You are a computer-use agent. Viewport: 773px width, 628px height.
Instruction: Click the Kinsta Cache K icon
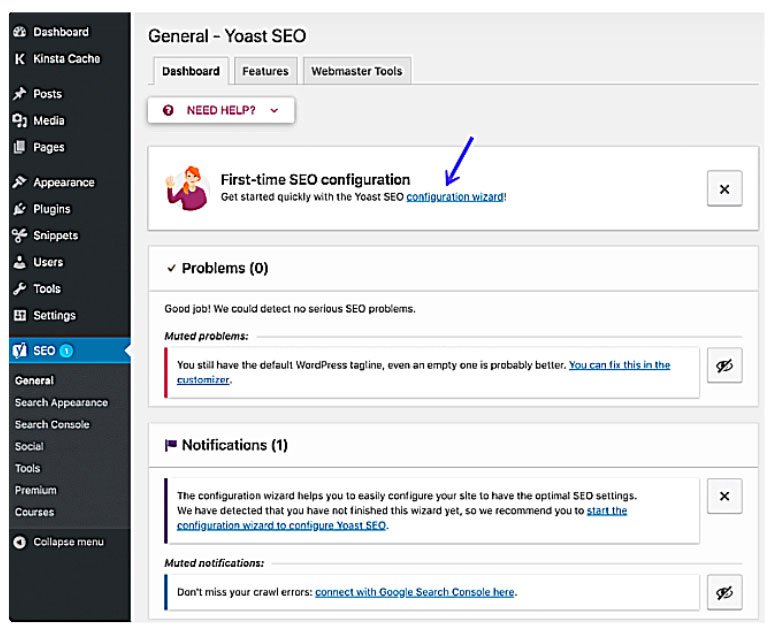coord(20,59)
